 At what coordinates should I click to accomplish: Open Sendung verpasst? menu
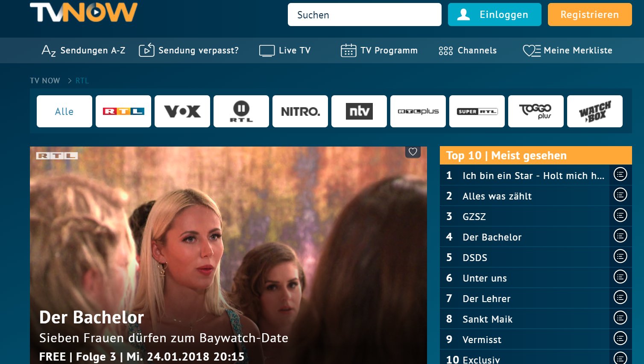click(x=189, y=50)
